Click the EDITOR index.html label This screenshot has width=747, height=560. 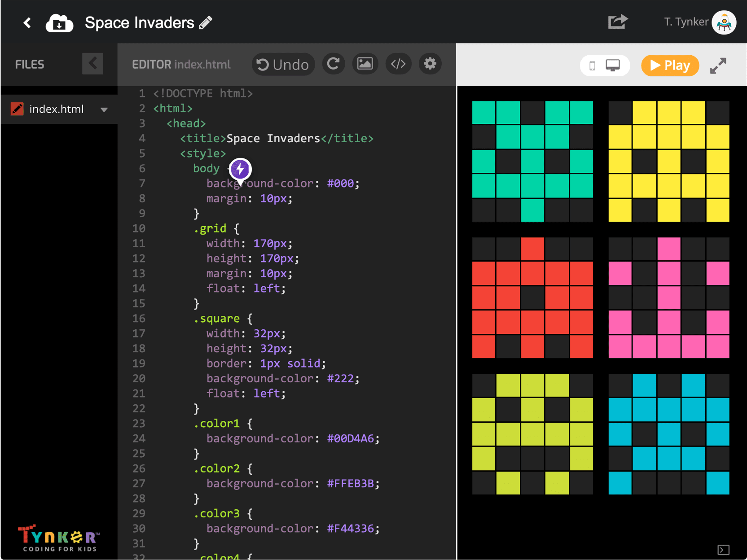[x=181, y=65]
